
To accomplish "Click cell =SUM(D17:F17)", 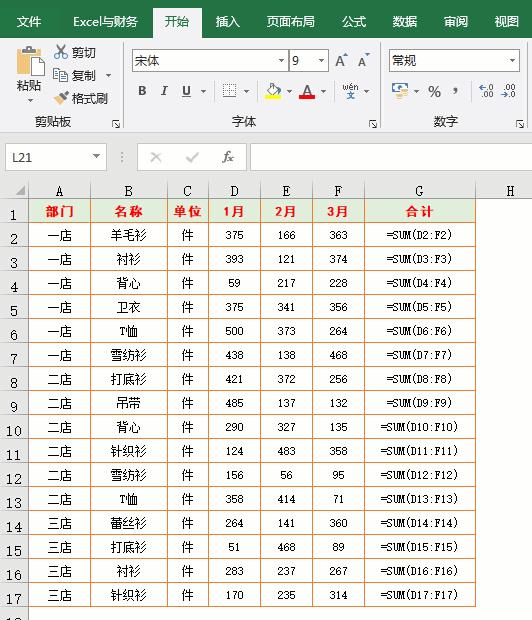I will point(419,595).
